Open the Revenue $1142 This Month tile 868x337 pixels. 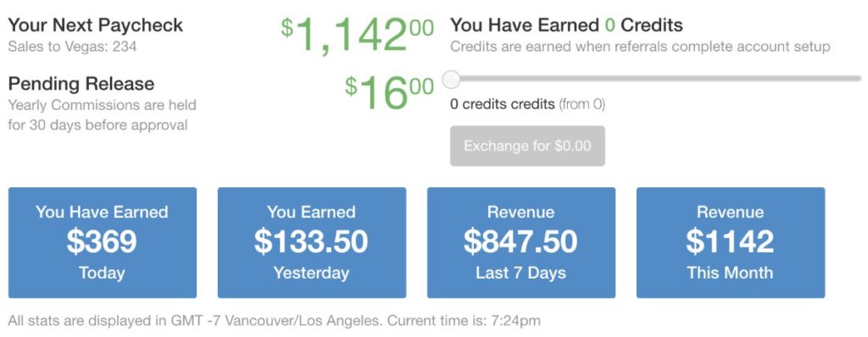click(731, 242)
